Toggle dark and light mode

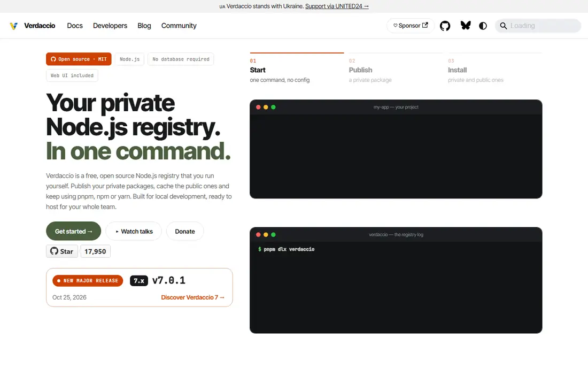483,26
